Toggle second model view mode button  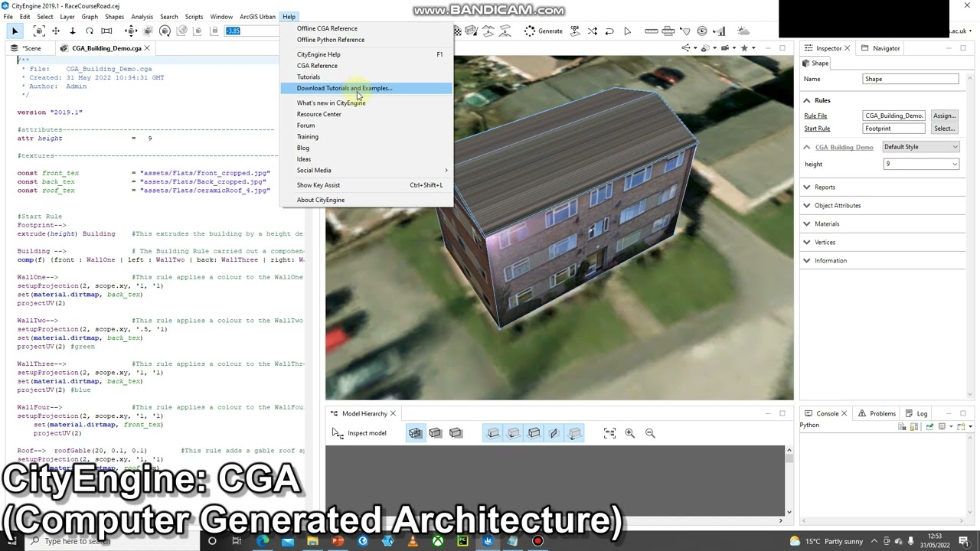[x=435, y=433]
